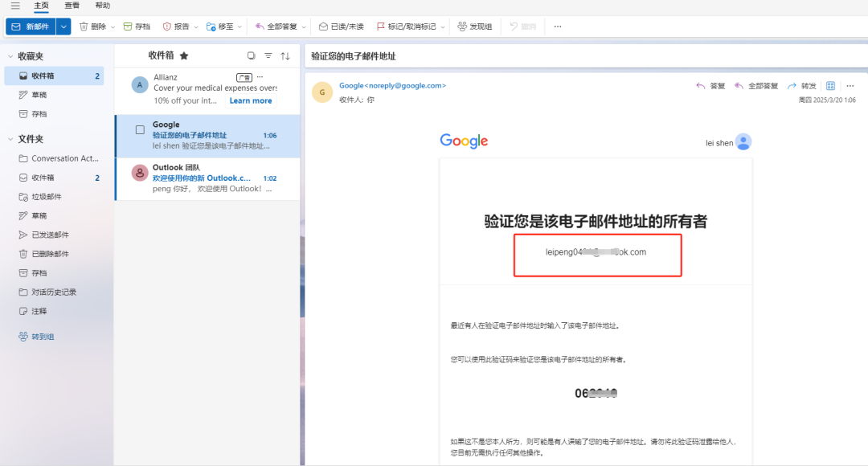Click the Google logo in the email
The height and width of the screenshot is (466, 868).
[464, 141]
